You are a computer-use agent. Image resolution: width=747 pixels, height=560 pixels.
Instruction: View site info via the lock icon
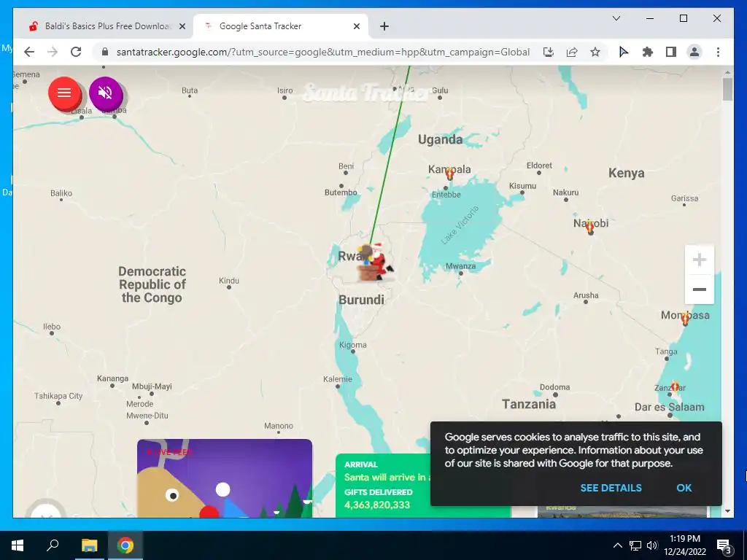click(x=105, y=52)
